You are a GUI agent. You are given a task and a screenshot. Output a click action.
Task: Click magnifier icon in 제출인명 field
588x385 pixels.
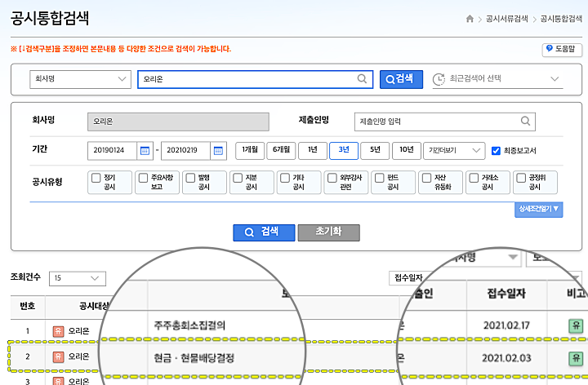coord(525,121)
